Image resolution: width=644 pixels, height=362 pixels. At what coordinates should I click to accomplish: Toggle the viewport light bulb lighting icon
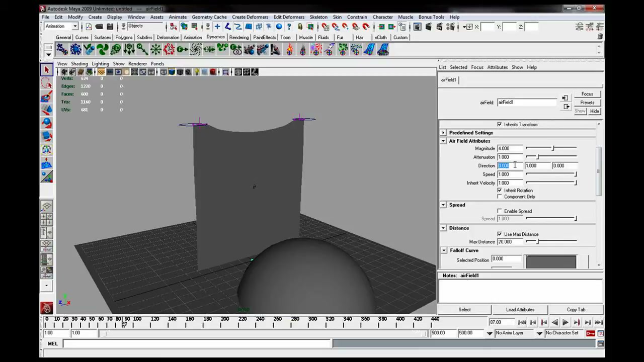click(197, 72)
